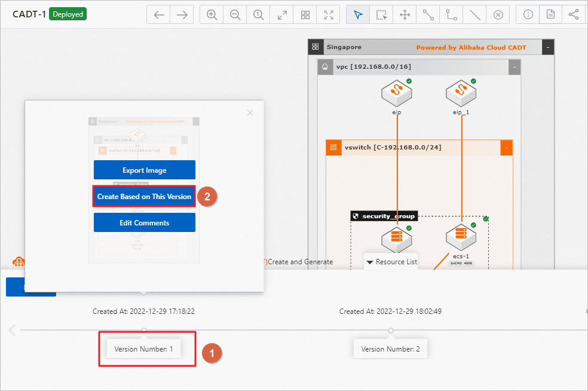This screenshot has height=391, width=588.
Task: Click the share icon in toolbar
Action: (x=574, y=14)
